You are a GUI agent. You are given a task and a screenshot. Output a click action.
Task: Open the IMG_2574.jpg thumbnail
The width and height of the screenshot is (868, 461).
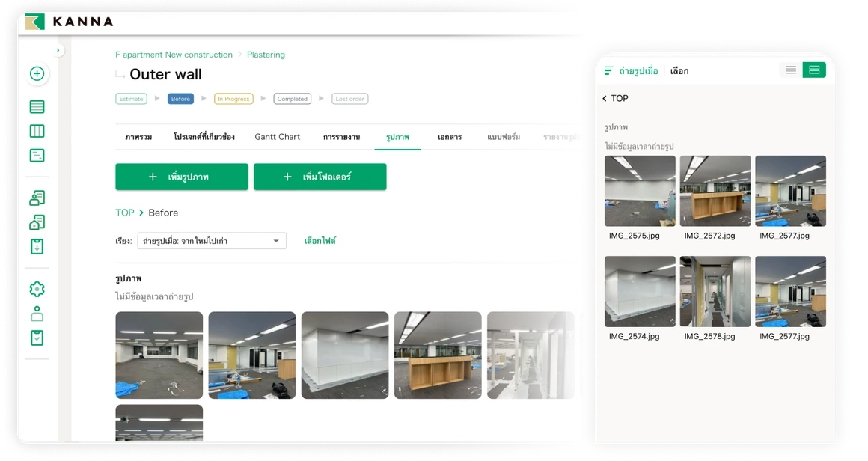(x=640, y=291)
